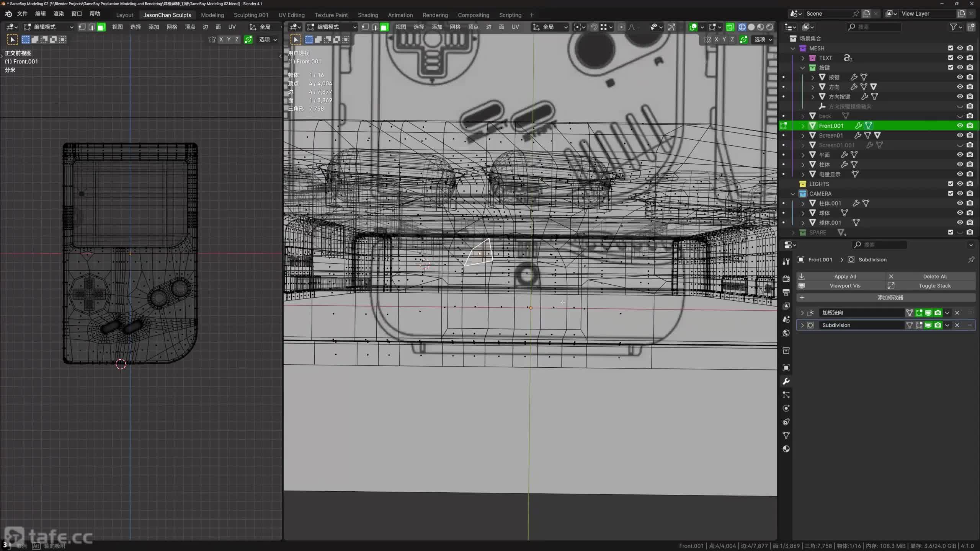
Task: Open the World properties tab
Action: pos(786,333)
